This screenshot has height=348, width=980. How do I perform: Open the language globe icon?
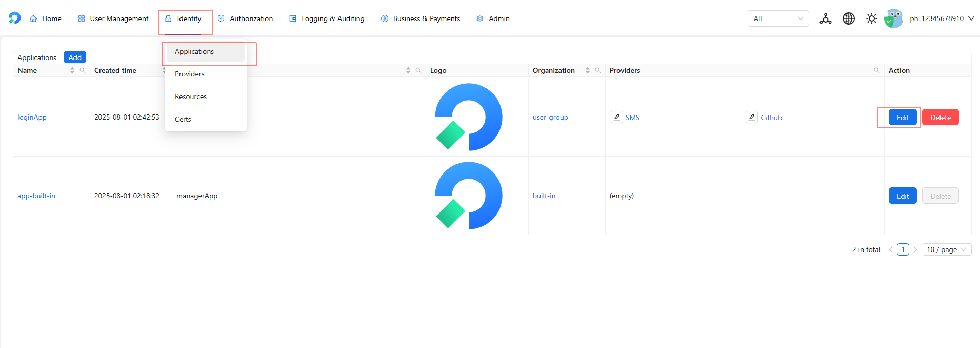point(848,18)
